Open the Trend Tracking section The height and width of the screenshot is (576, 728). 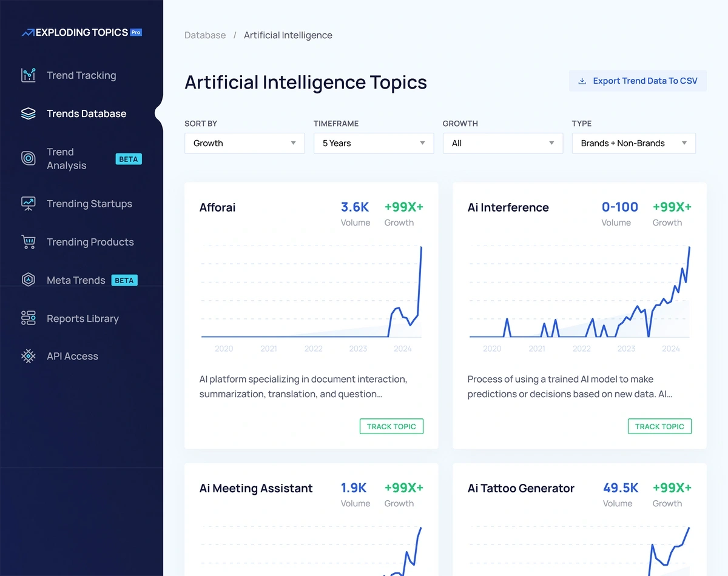(x=81, y=75)
